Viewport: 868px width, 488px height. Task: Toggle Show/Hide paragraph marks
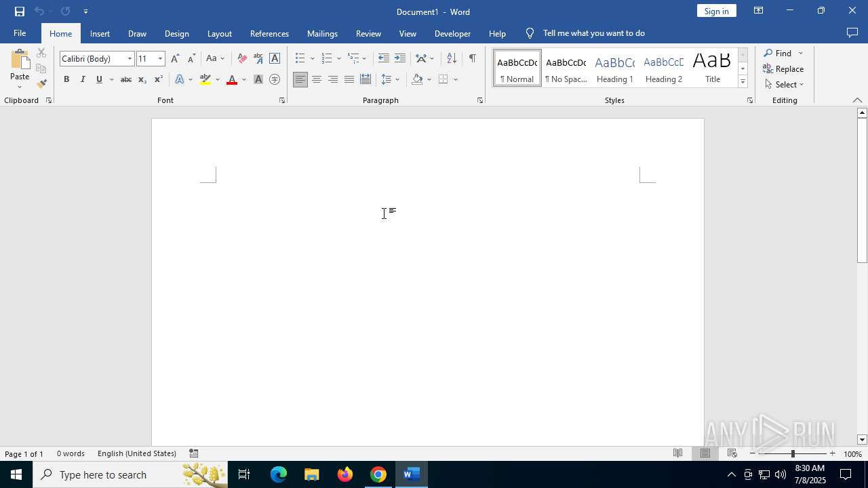tap(473, 58)
